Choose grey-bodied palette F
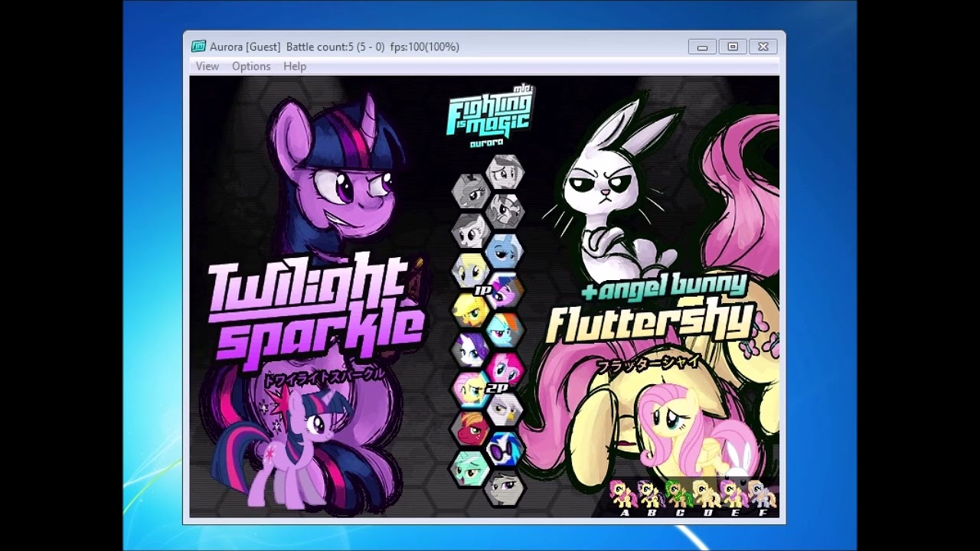The height and width of the screenshot is (551, 980). coord(762,494)
